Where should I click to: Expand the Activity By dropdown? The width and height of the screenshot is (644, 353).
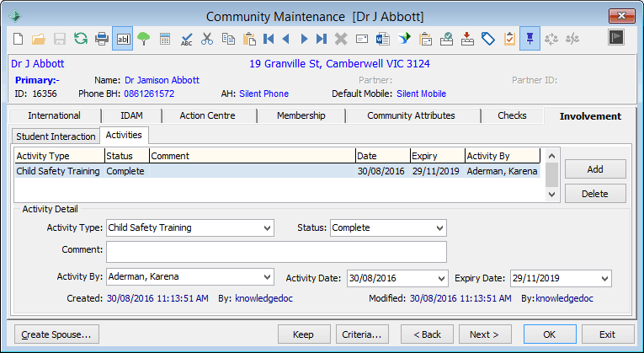(x=268, y=277)
